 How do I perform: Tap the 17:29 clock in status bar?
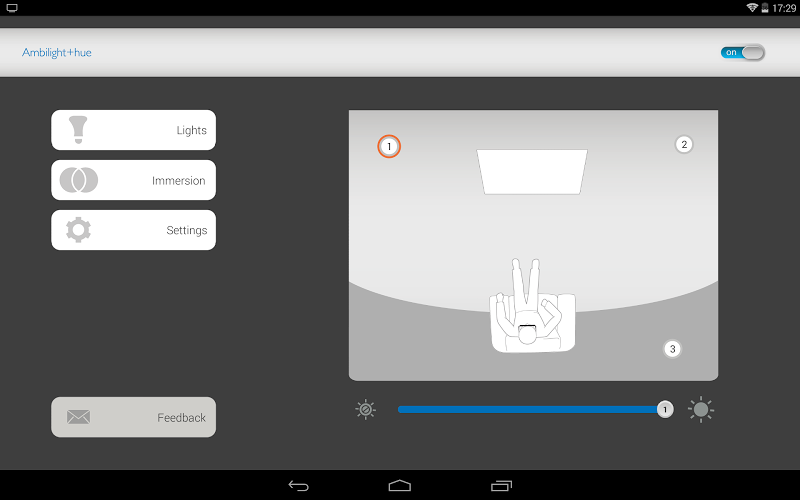[784, 8]
